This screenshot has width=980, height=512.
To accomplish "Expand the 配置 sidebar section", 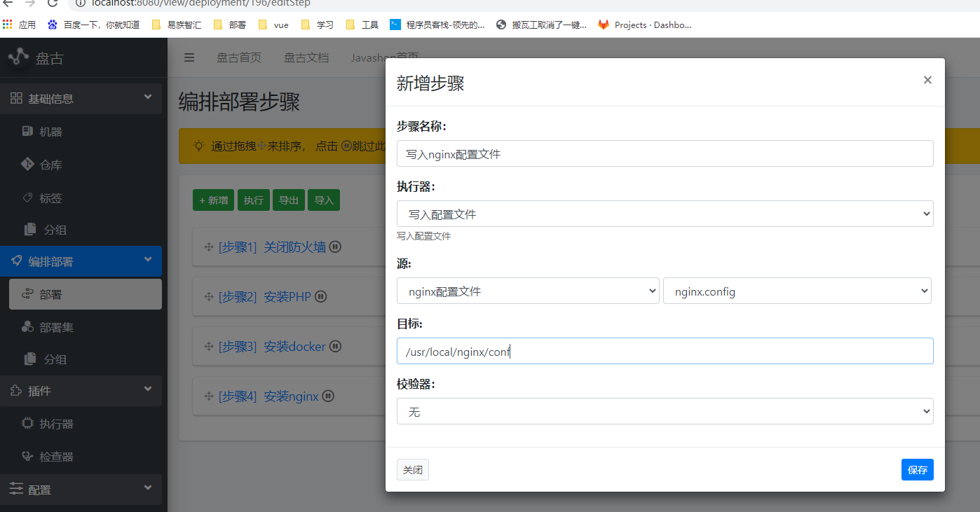I will coord(81,489).
